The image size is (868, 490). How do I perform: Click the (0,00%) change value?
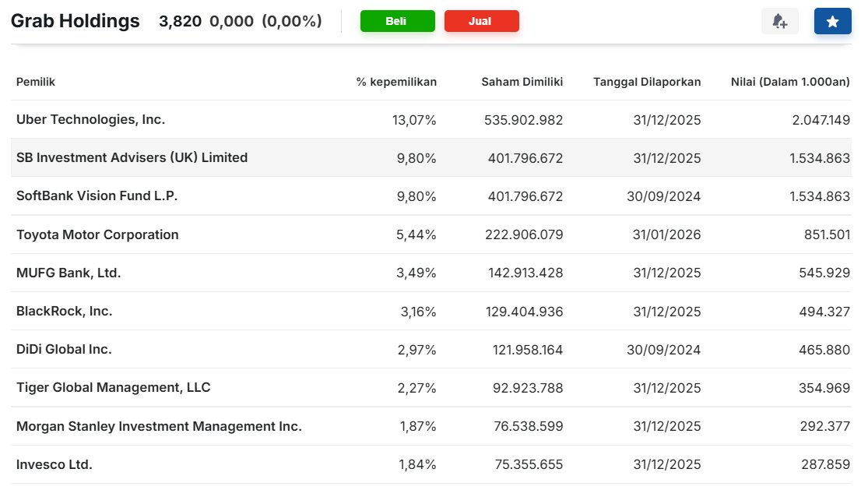[x=292, y=21]
